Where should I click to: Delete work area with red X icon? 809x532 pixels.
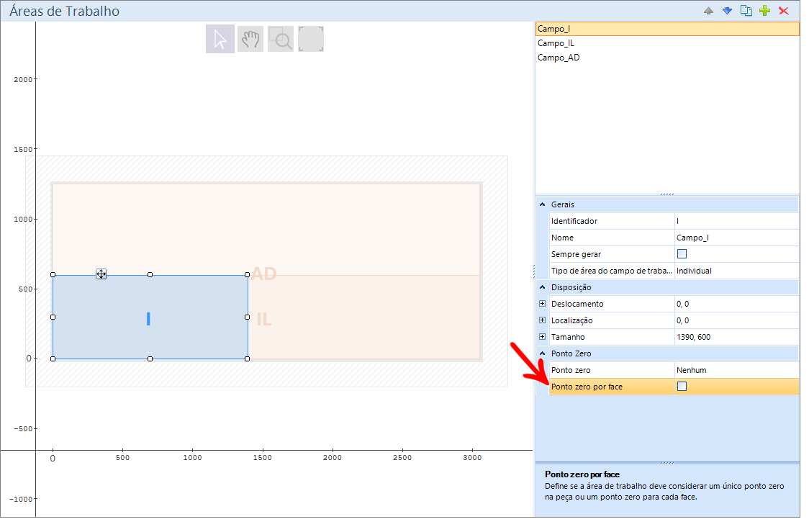783,11
